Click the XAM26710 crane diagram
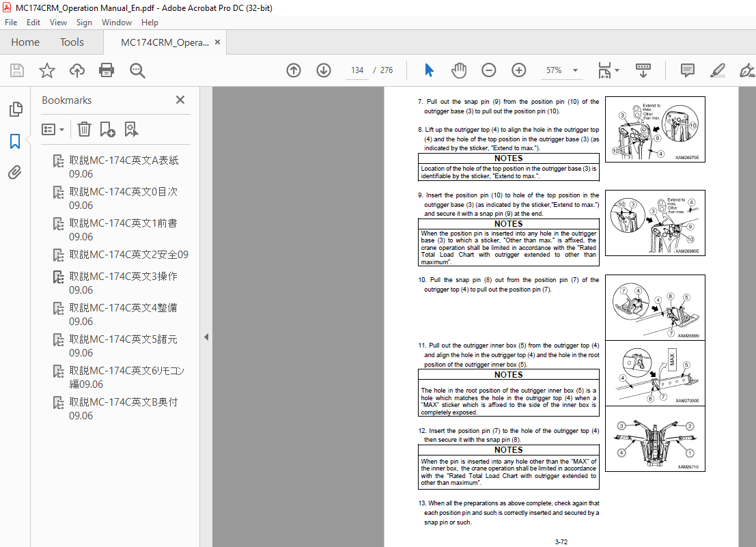This screenshot has height=547, width=756. pos(655,439)
